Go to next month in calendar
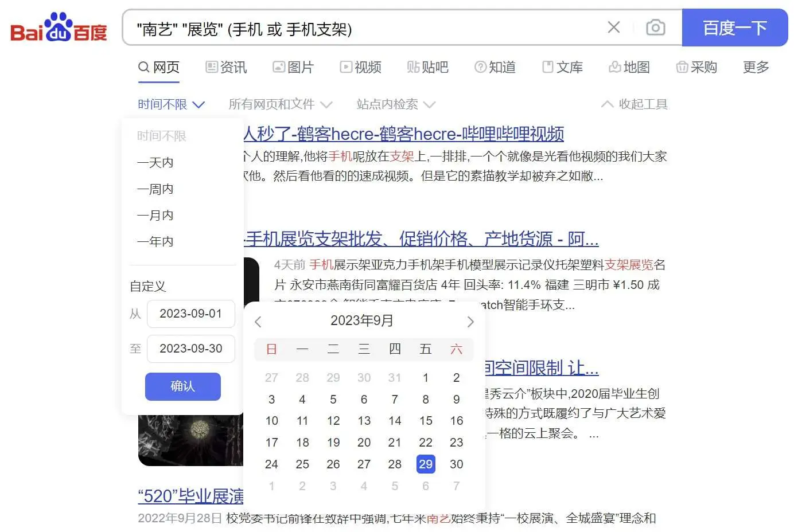The image size is (794, 532). point(470,322)
